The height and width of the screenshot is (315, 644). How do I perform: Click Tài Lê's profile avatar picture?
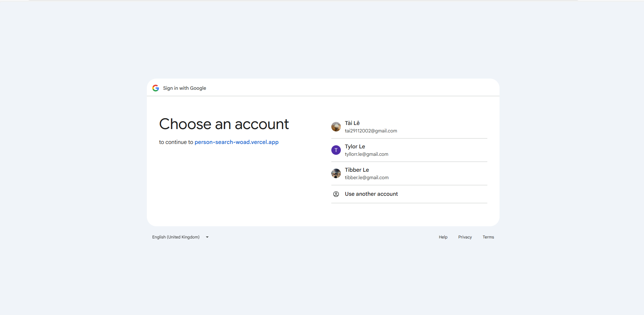click(x=336, y=126)
